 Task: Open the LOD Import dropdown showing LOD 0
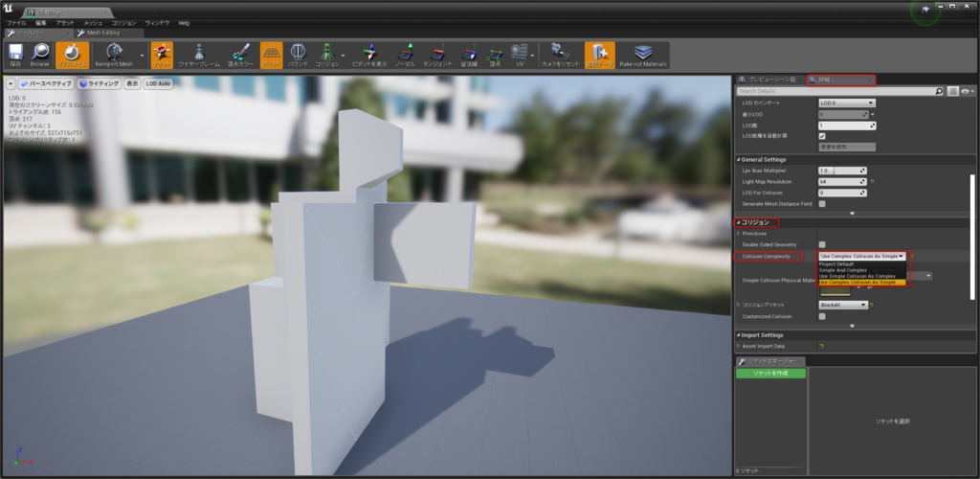[847, 103]
